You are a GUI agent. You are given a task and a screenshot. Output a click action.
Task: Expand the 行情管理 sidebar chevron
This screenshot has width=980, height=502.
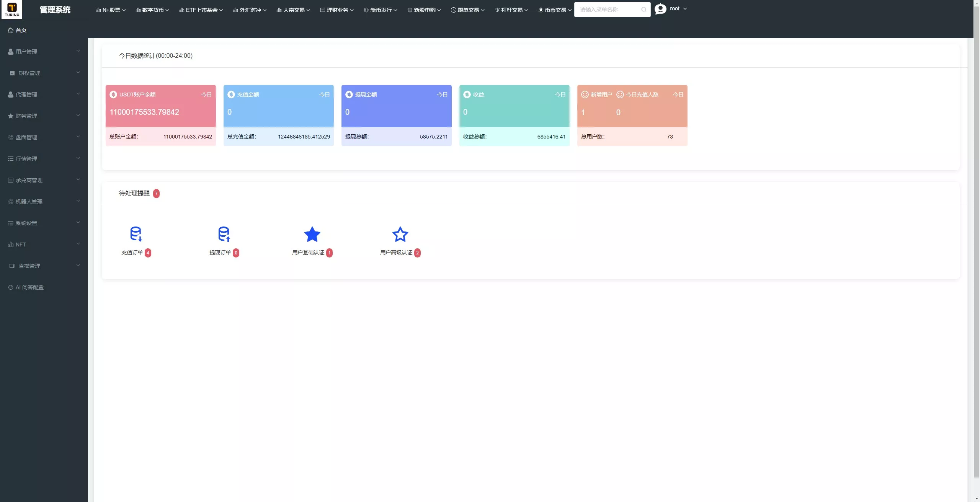click(78, 158)
